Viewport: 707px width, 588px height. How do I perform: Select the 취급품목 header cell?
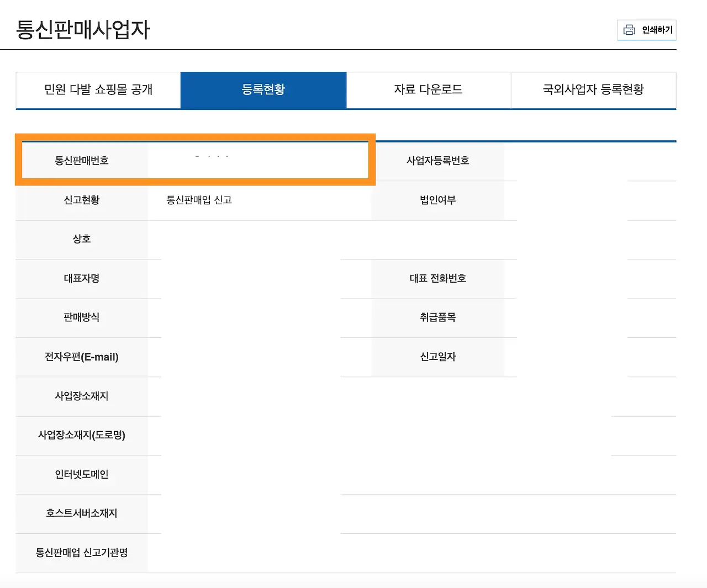pos(437,318)
